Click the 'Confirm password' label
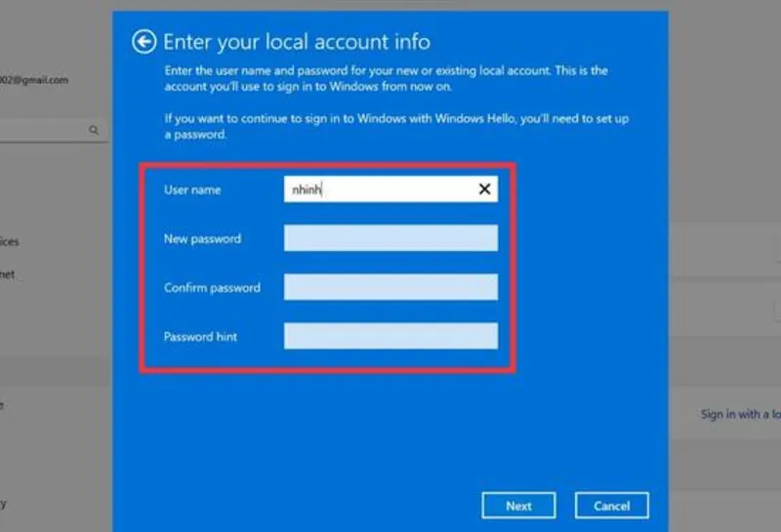 coord(212,288)
